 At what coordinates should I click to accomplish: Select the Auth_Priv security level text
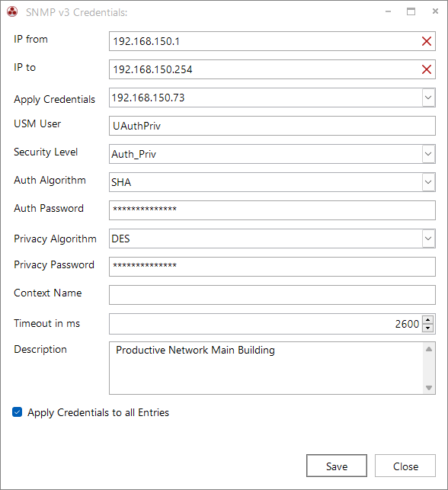tap(133, 154)
